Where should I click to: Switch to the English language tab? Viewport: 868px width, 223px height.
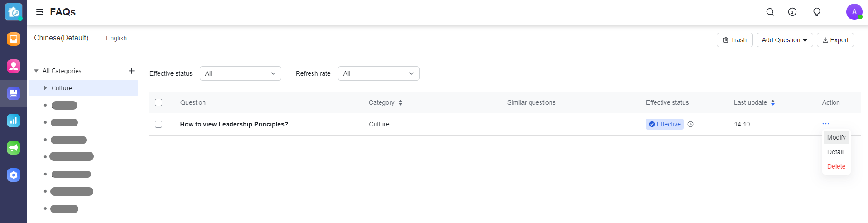point(116,38)
